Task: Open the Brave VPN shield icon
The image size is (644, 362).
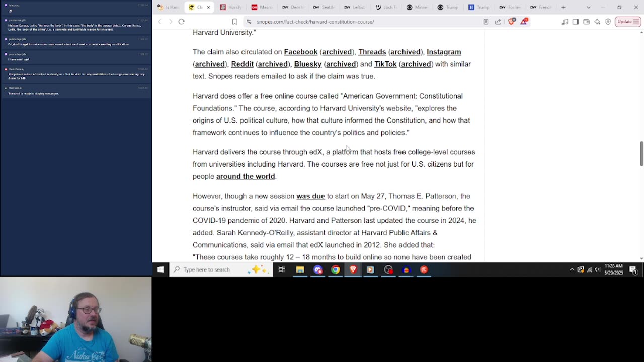Action: pos(608,22)
